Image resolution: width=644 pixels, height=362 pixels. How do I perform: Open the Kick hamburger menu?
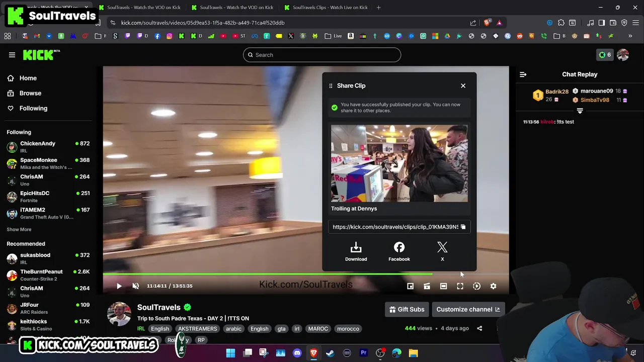(x=12, y=55)
